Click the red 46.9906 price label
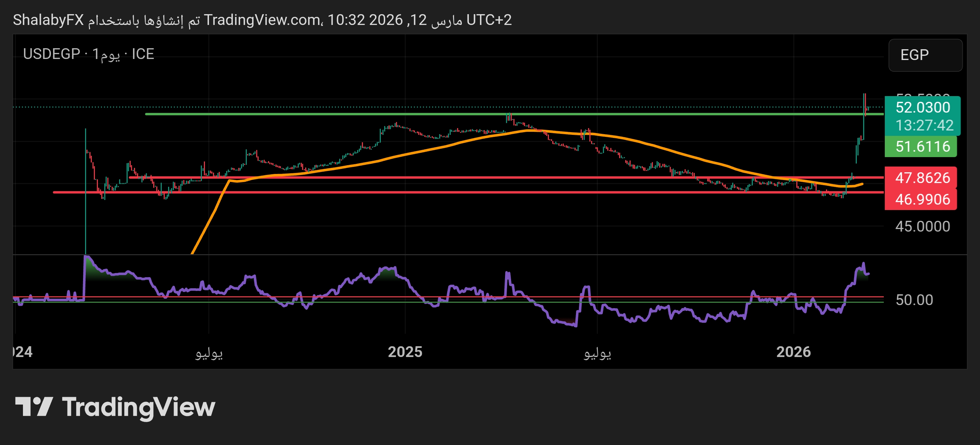 coord(922,199)
